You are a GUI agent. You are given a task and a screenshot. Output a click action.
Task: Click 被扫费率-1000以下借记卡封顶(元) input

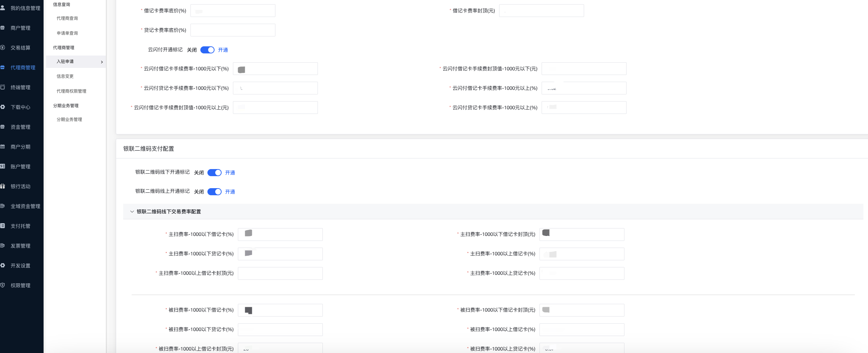pos(582,310)
